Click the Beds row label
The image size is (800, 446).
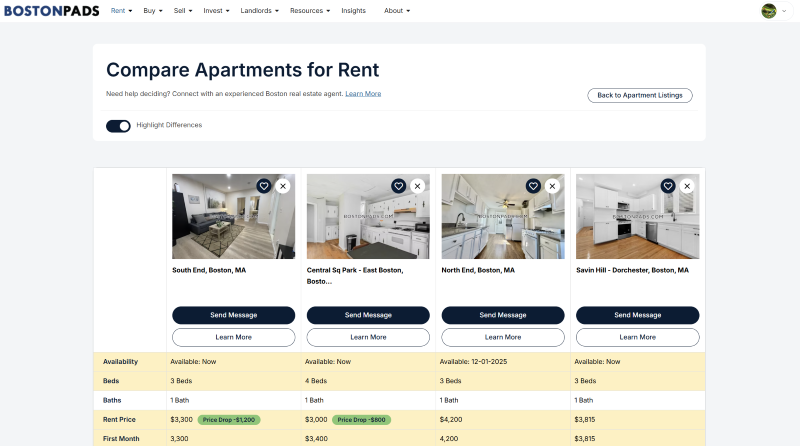111,381
